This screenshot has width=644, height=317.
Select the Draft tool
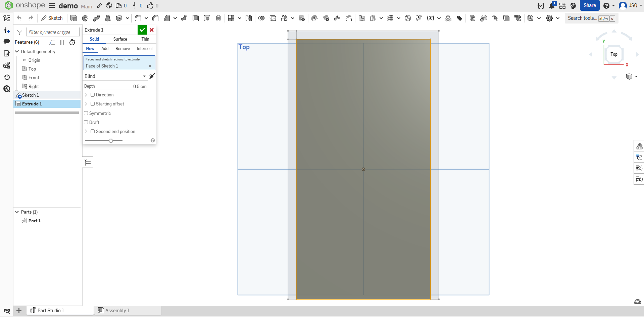tap(167, 18)
